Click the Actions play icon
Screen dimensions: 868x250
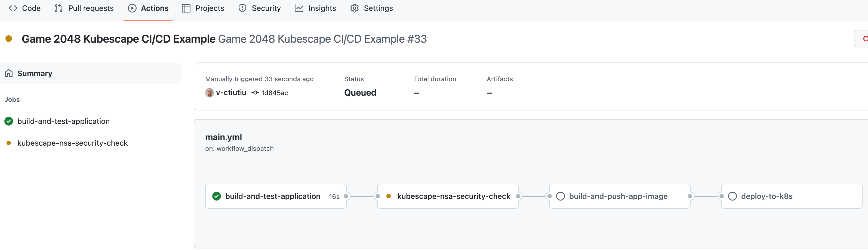tap(132, 8)
